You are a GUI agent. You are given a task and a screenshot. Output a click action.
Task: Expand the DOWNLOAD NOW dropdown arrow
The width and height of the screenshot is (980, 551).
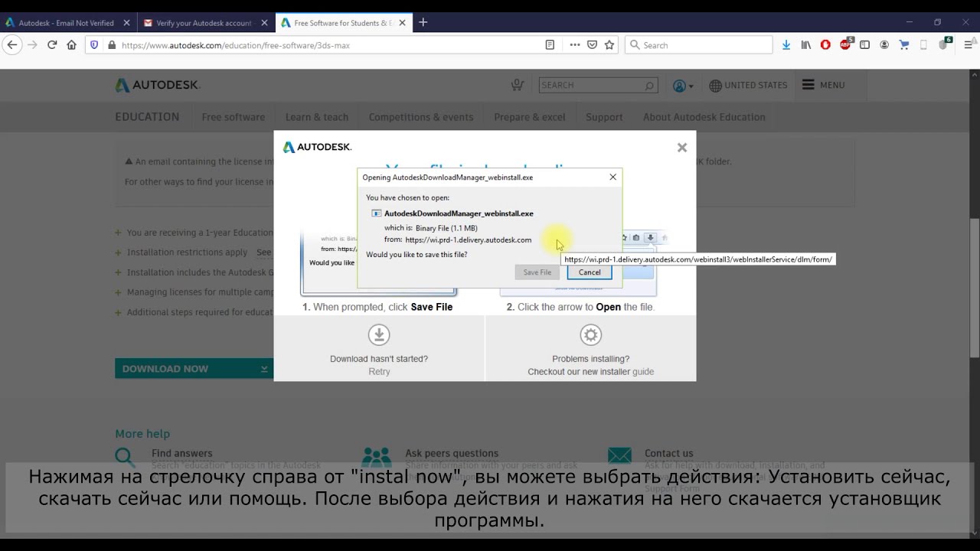point(264,369)
